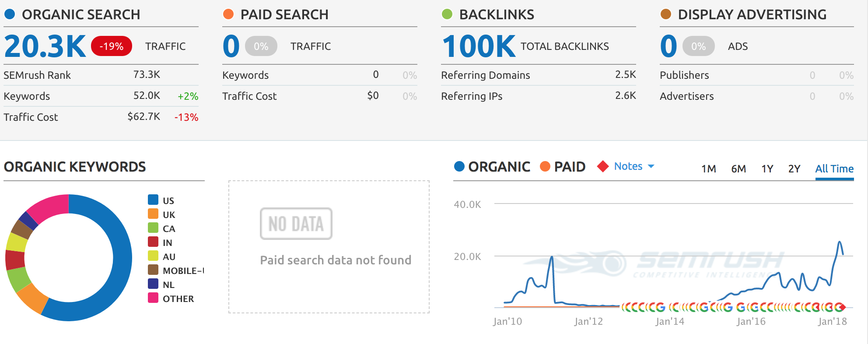Screen dimensions: 868x344
Task: Click the red diamond note marker on the timeline
Action: coord(842,307)
